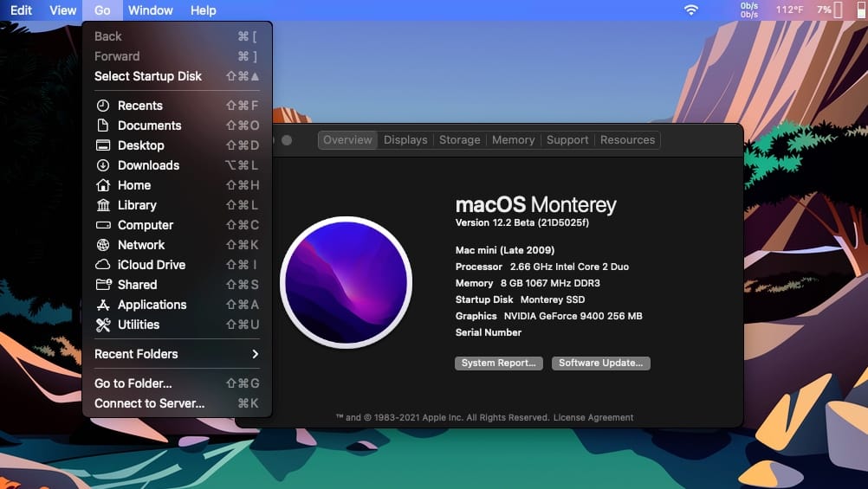Click the network speed indicator in menu bar
This screenshot has width=868, height=489.
point(749,10)
